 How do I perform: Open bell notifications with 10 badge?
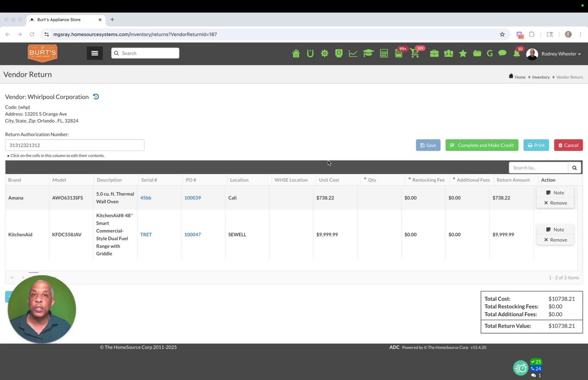517,53
